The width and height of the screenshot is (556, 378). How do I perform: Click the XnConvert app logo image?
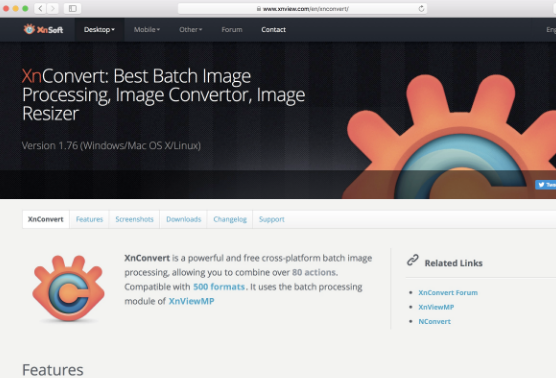coord(68,289)
